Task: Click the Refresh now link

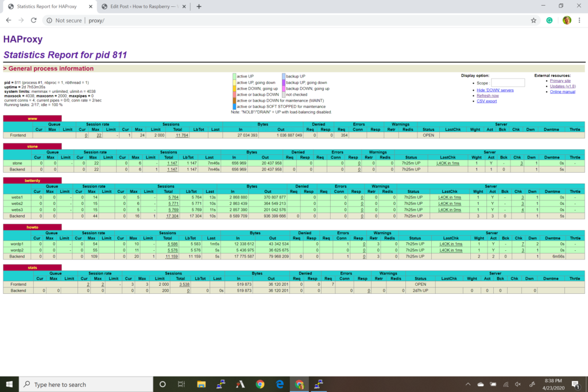Action: pyautogui.click(x=488, y=96)
